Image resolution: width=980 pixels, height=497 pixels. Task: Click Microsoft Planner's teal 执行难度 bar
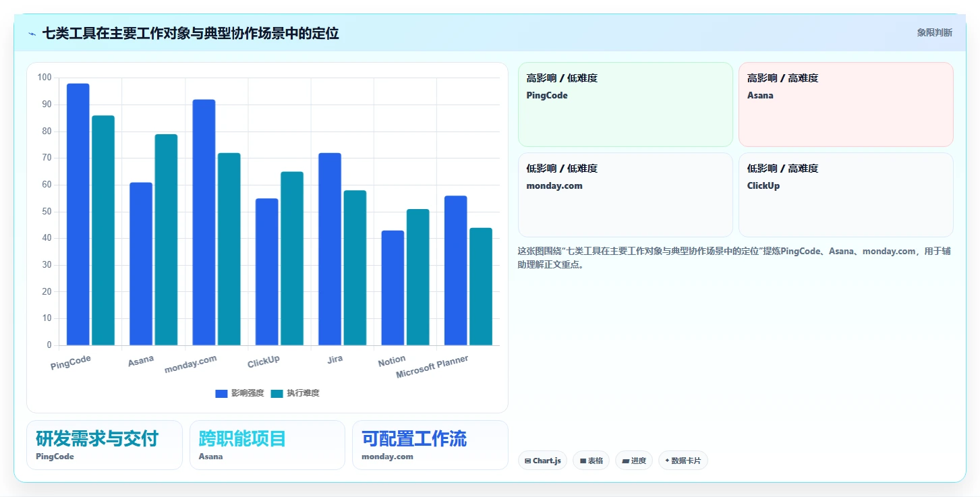click(x=481, y=287)
